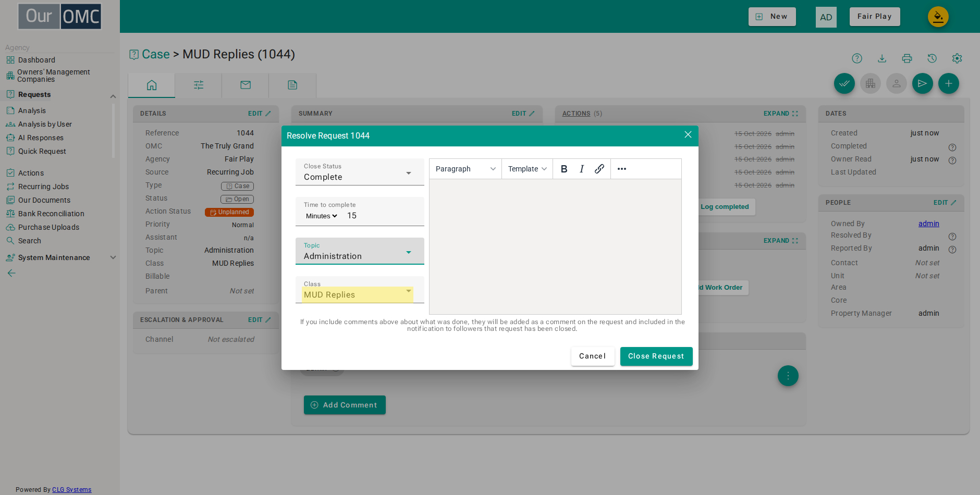Image resolution: width=980 pixels, height=495 pixels.
Task: Open the Class MUD Replies dropdown
Action: click(x=360, y=290)
